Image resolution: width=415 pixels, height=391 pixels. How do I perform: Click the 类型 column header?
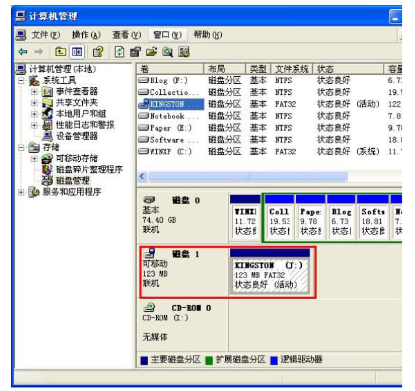coord(258,69)
